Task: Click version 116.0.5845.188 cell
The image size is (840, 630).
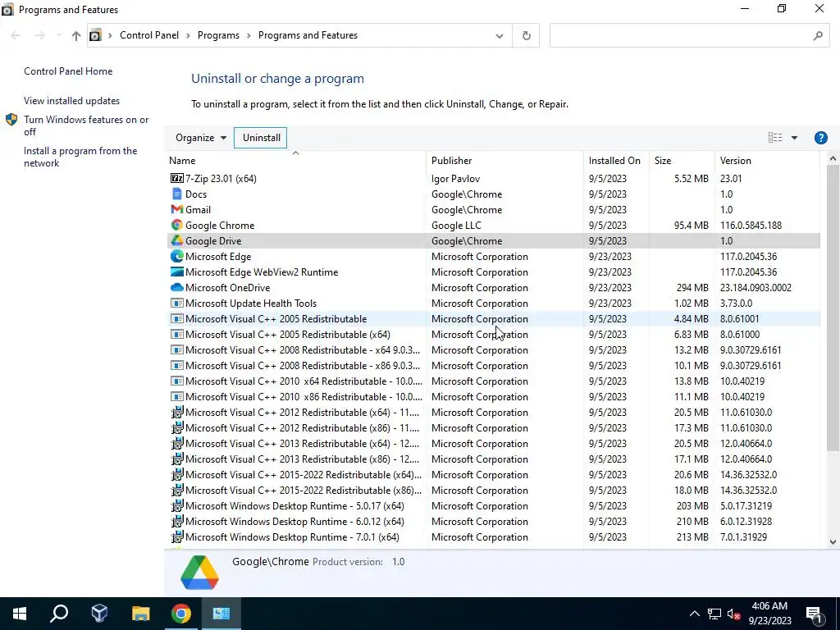Action: (x=751, y=225)
